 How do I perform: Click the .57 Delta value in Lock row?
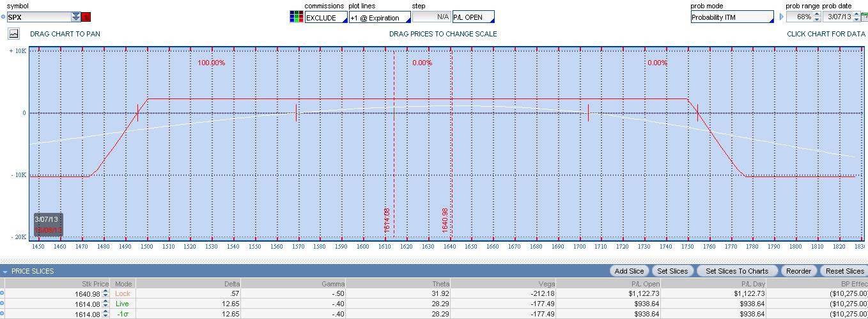pos(236,293)
